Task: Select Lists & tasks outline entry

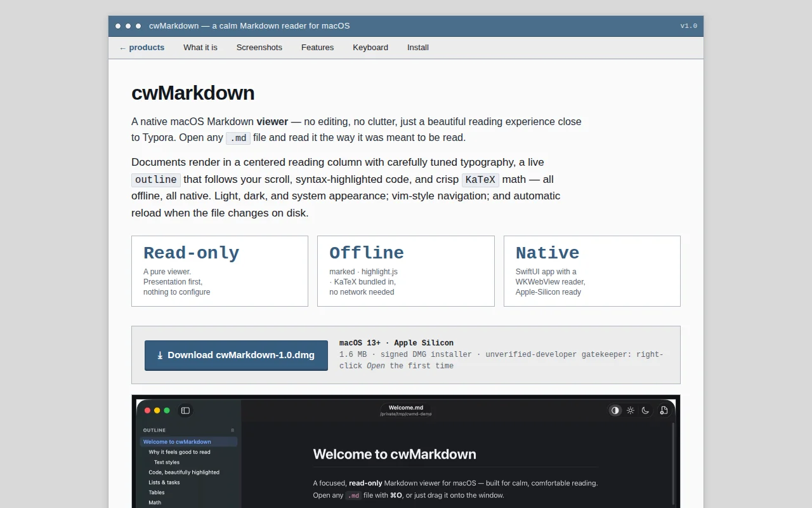Action: point(164,483)
